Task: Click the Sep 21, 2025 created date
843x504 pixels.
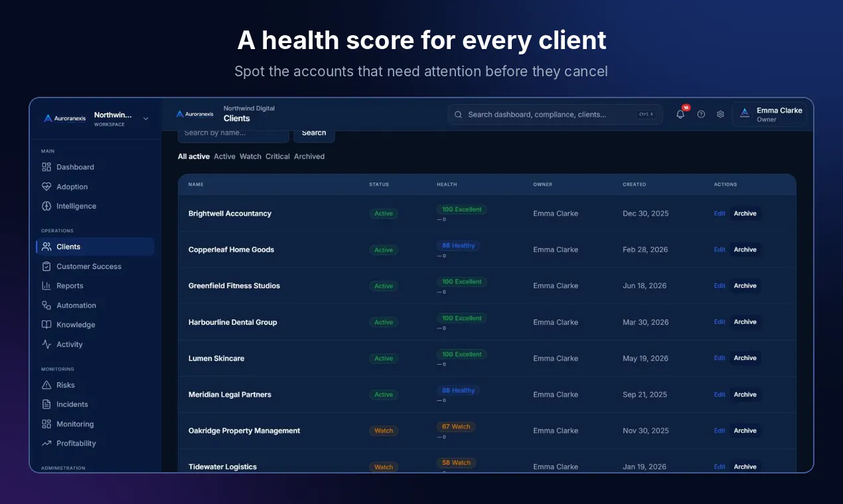Action: pos(645,395)
